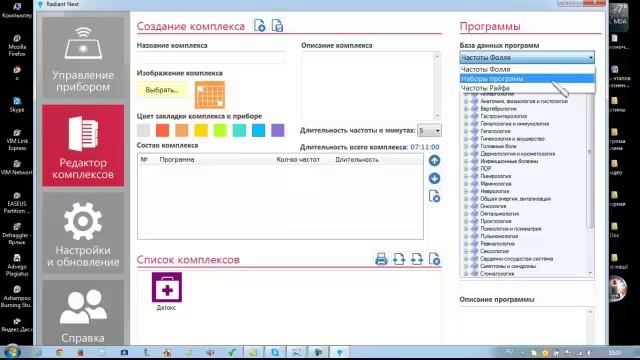Image resolution: width=640 pixels, height=360 pixels.
Task: Pick the yellow bookmark color
Action: [201, 131]
